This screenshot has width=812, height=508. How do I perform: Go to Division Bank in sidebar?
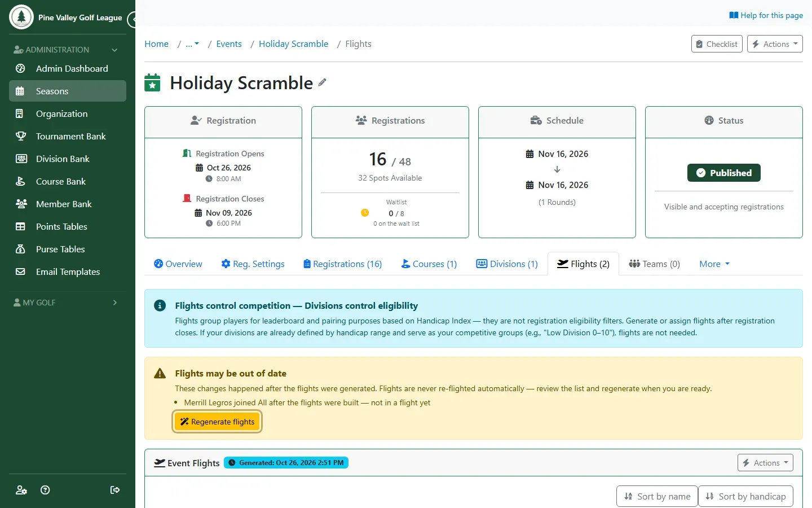pyautogui.click(x=68, y=159)
